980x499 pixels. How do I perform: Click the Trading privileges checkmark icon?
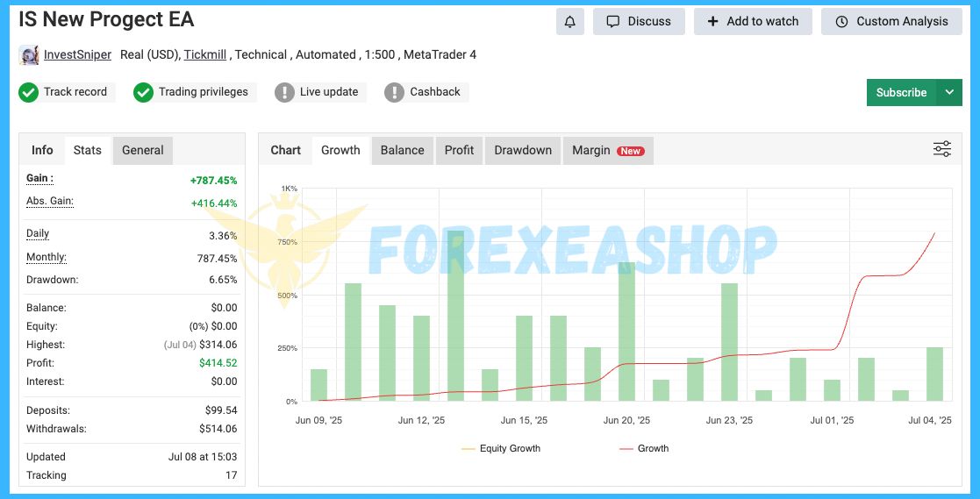point(144,92)
